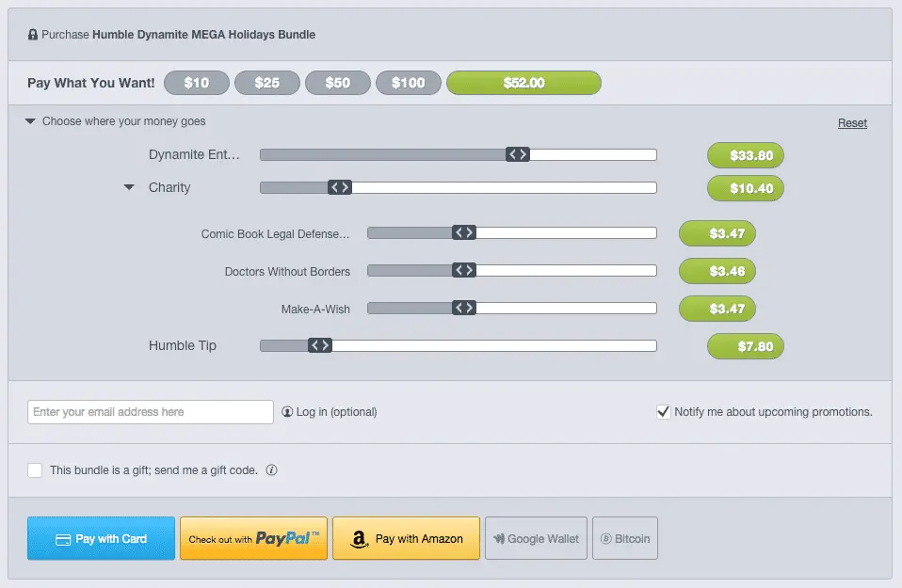
Task: Select the $10 preset amount
Action: pos(197,83)
